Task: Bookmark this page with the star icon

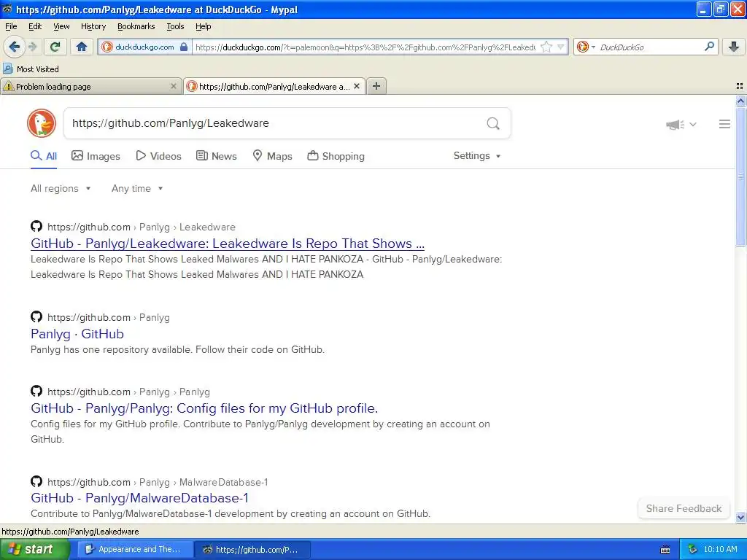Action: tap(546, 47)
